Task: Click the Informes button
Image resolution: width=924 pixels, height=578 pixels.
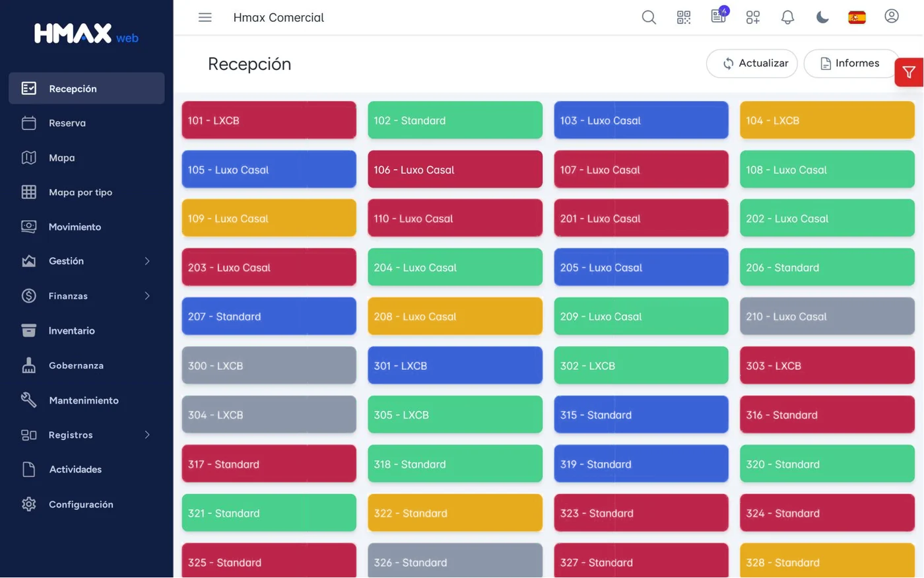Action: (x=851, y=63)
